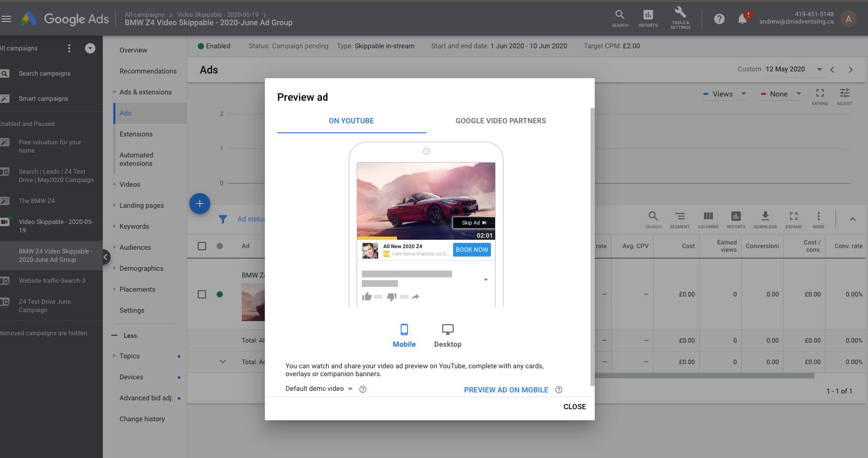
Task: Collapse the Less nav section
Action: click(125, 336)
